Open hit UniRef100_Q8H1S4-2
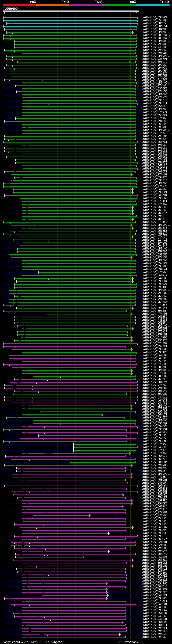Viewport: 172px width, 644px height. click(x=156, y=35)
